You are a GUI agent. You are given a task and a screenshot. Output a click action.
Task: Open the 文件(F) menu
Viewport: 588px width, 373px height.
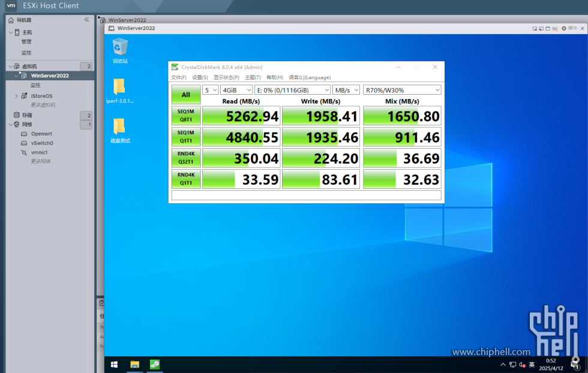179,77
